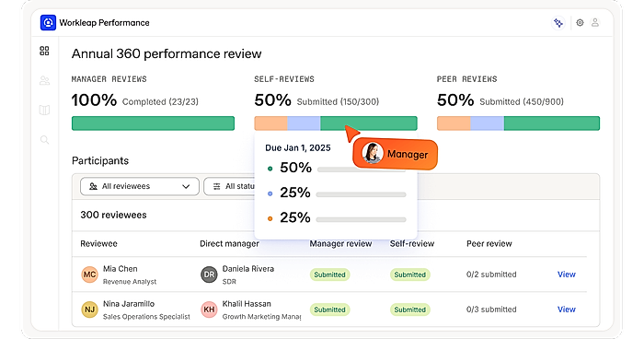Image resolution: width=644 pixels, height=339 pixels.
Task: Click Nina Jaramillo's Submitted self-review badge
Action: [x=410, y=310]
